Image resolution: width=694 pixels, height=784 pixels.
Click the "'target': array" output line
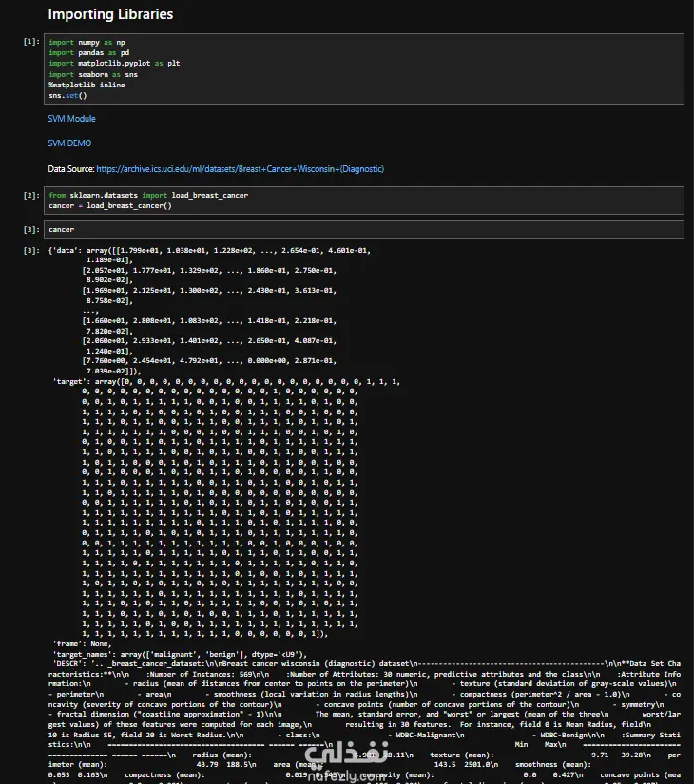click(226, 381)
